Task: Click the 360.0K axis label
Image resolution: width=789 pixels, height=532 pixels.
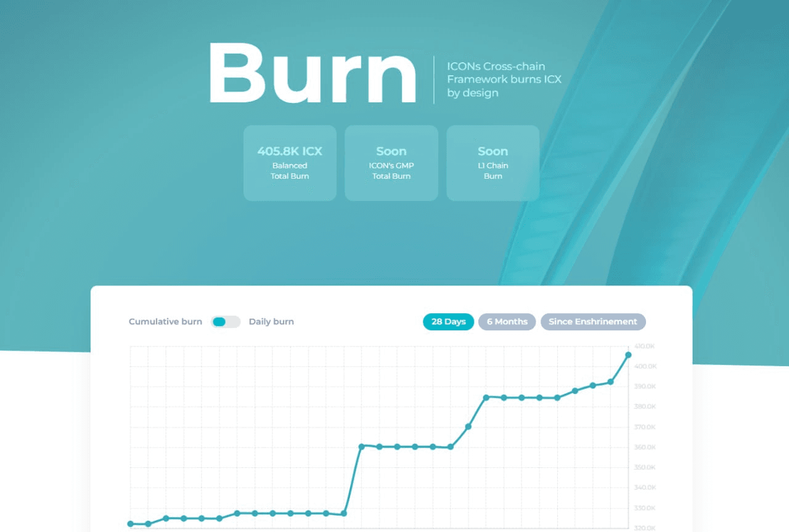Action: [645, 448]
